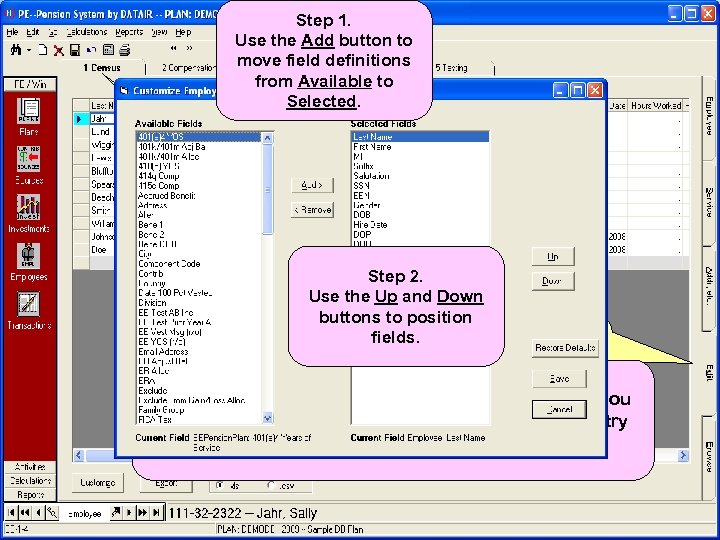Click the next record single-arrow icon

tap(129, 512)
